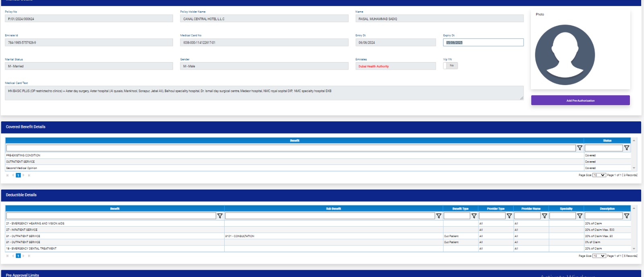Open Description column filter icon
This screenshot has width=644, height=277.
click(626, 216)
